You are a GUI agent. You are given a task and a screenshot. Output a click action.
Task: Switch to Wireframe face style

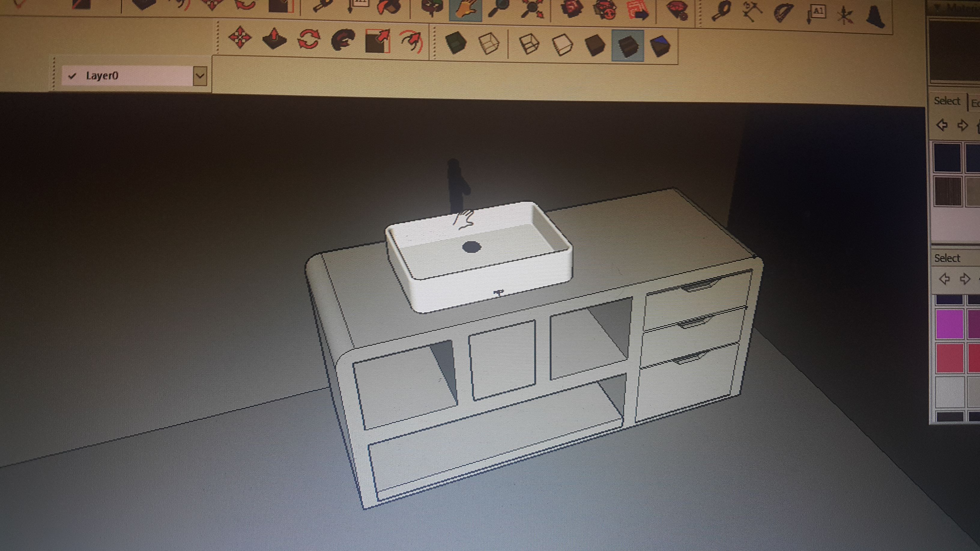coord(529,44)
